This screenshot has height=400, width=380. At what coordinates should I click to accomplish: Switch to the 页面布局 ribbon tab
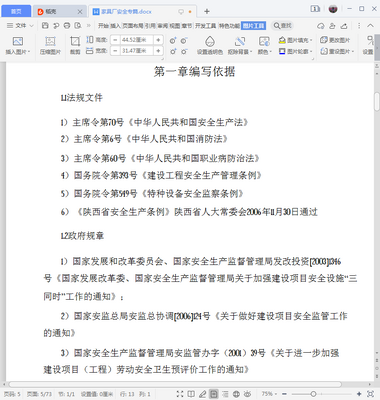pyautogui.click(x=133, y=26)
